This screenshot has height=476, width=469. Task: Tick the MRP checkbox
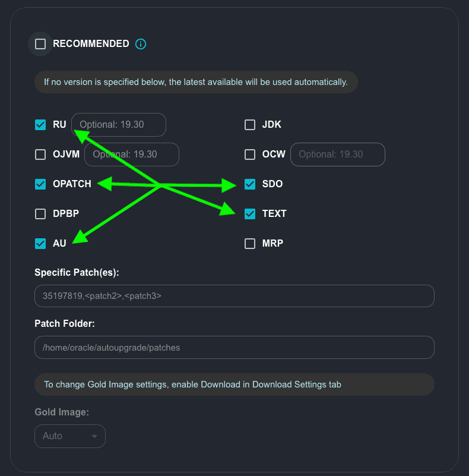(x=250, y=244)
